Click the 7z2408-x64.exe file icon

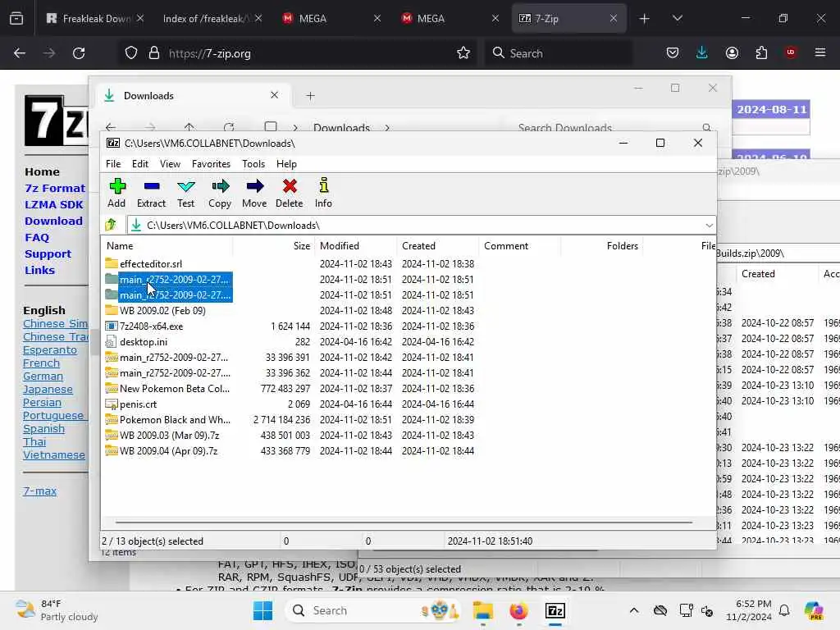click(111, 326)
